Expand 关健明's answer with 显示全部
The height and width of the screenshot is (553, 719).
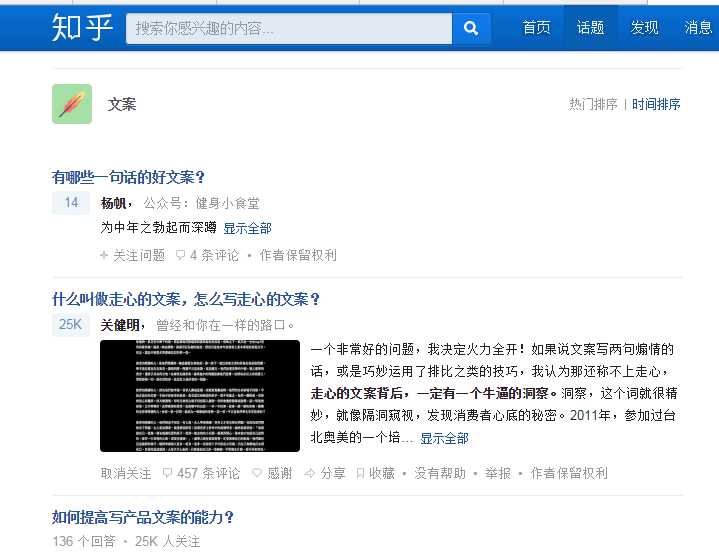[444, 438]
